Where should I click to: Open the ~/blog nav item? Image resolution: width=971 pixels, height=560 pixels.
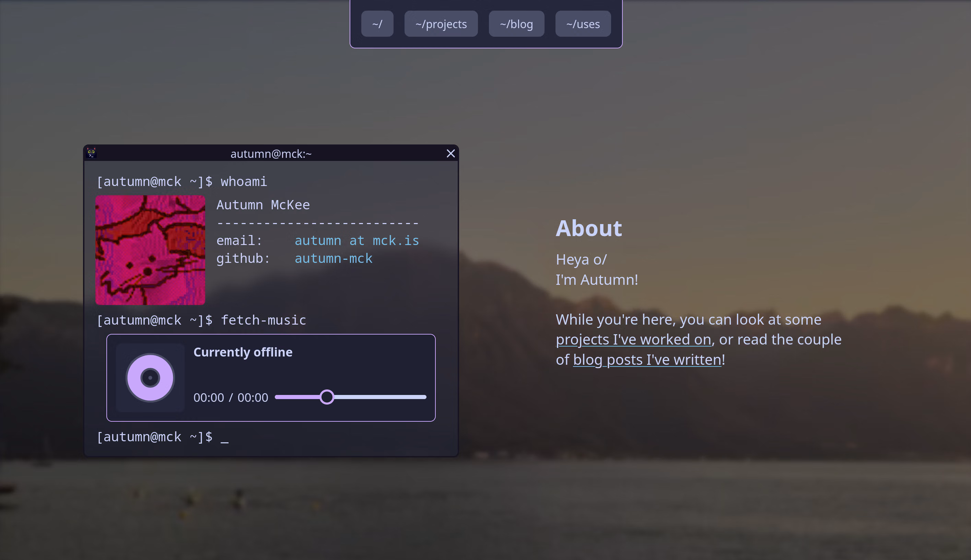coord(516,24)
